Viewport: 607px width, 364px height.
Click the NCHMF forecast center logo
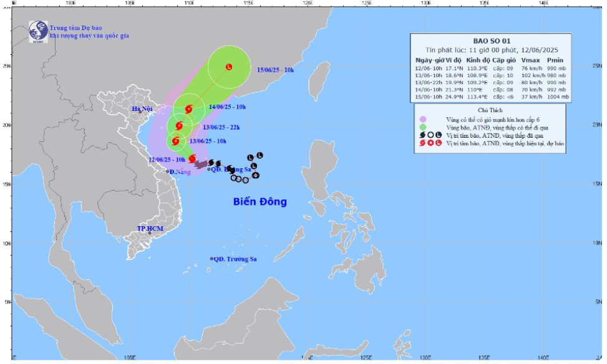click(38, 31)
